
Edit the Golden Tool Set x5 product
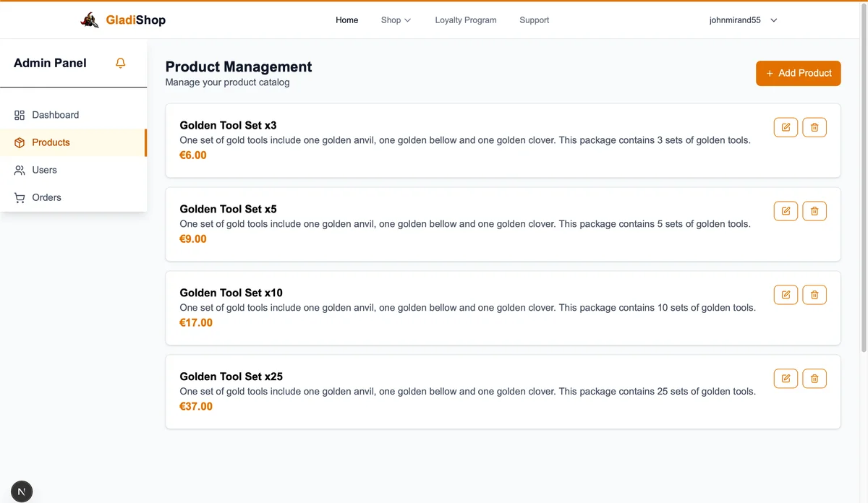click(786, 211)
